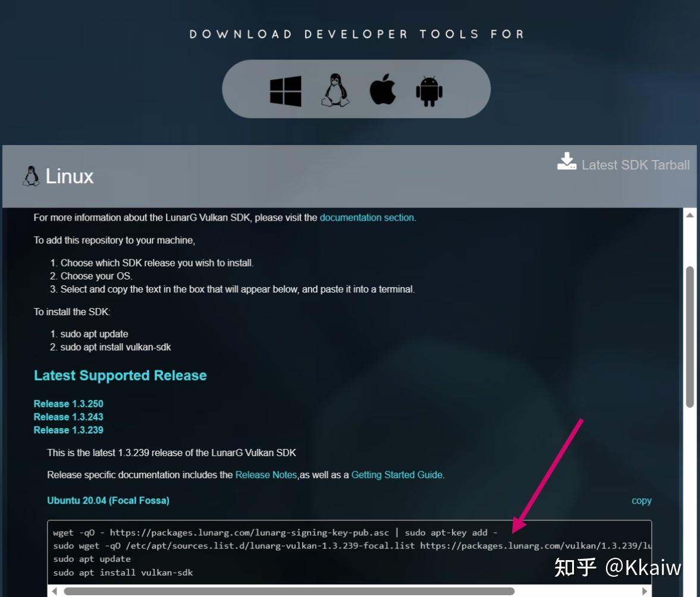Click the Latest SDK Tarball label

click(635, 165)
